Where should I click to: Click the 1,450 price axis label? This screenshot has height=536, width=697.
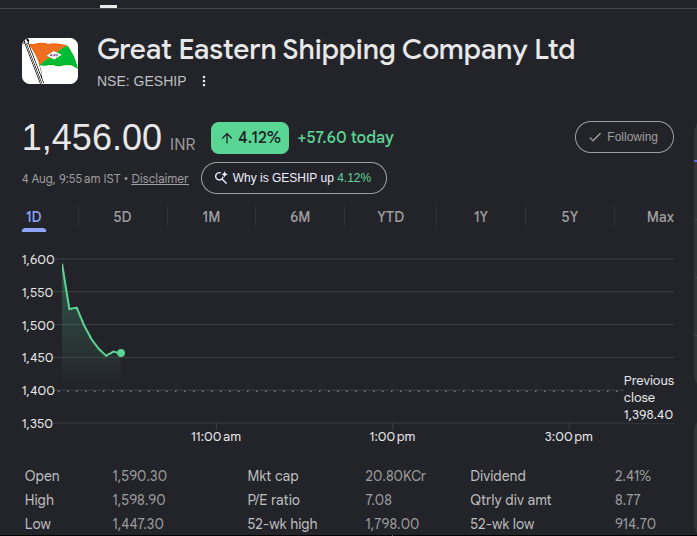38,358
